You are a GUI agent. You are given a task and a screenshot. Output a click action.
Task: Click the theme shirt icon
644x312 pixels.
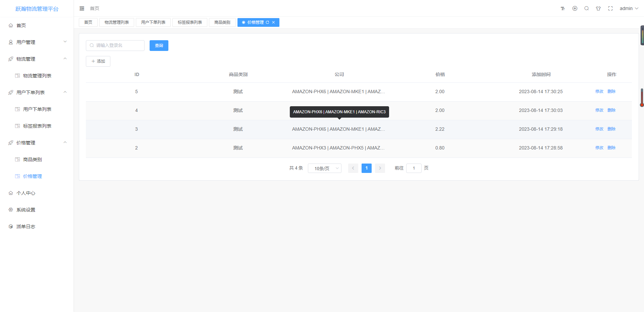point(598,8)
